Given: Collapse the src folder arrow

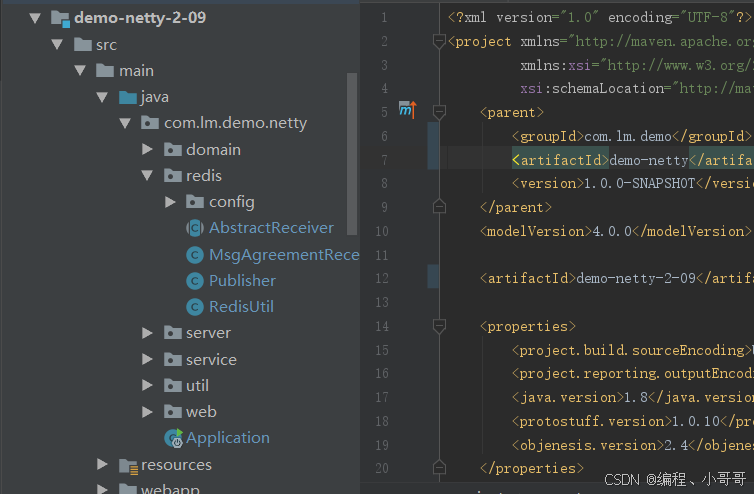Looking at the screenshot, I should click(x=57, y=45).
